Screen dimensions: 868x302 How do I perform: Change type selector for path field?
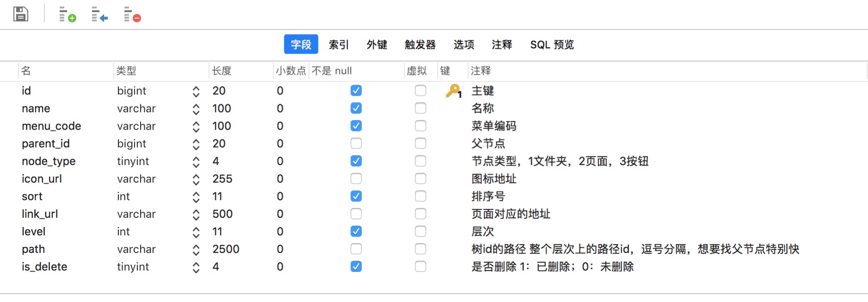pyautogui.click(x=196, y=250)
